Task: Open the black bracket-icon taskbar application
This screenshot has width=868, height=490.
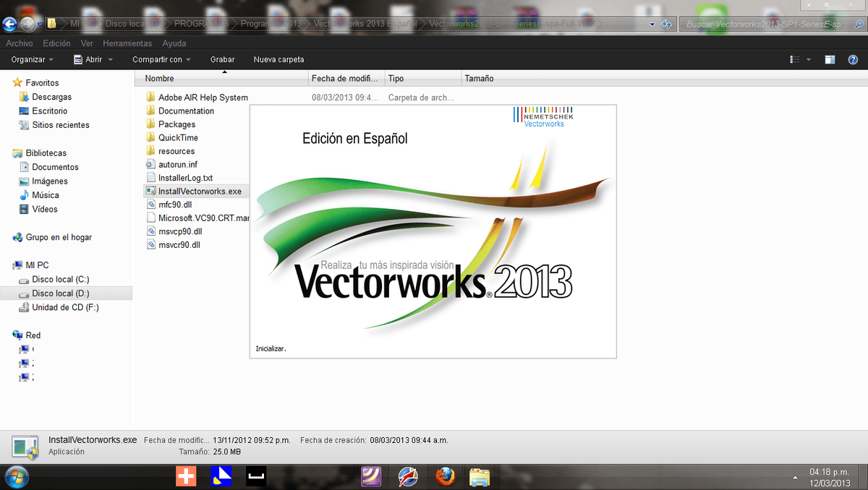Action: click(256, 476)
